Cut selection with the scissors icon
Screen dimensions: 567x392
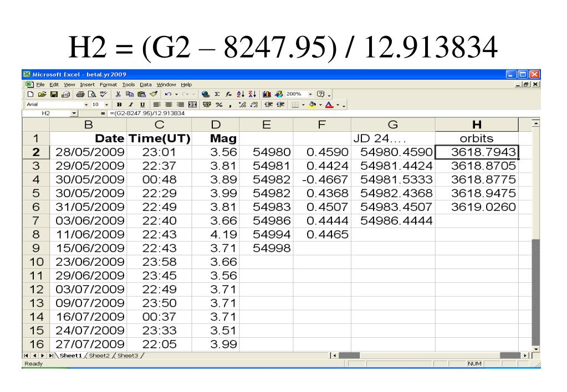pyautogui.click(x=118, y=94)
